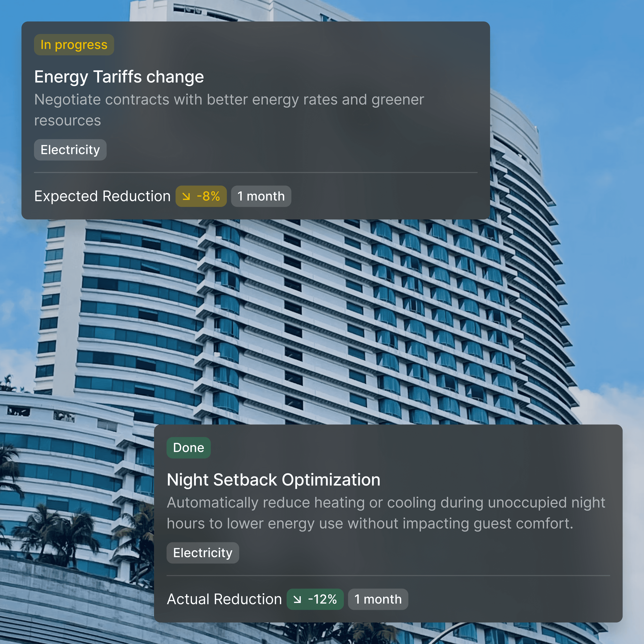Click the Actual Reduction label
The image size is (644, 644).
(x=224, y=599)
